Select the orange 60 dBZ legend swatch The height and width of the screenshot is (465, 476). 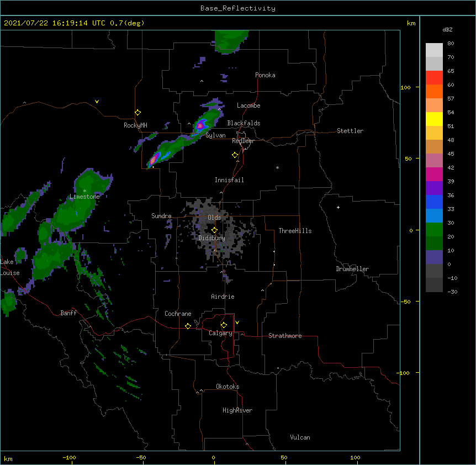[434, 91]
